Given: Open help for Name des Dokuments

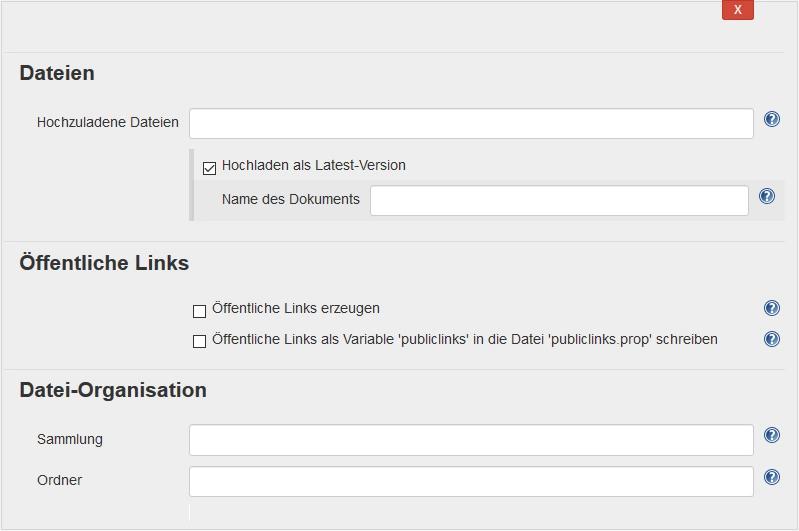Looking at the screenshot, I should 766,197.
